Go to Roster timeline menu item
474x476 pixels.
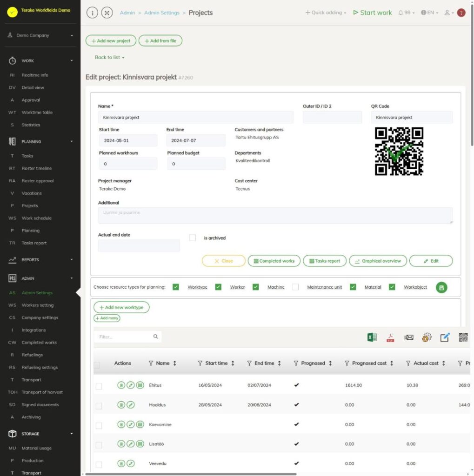(36, 168)
